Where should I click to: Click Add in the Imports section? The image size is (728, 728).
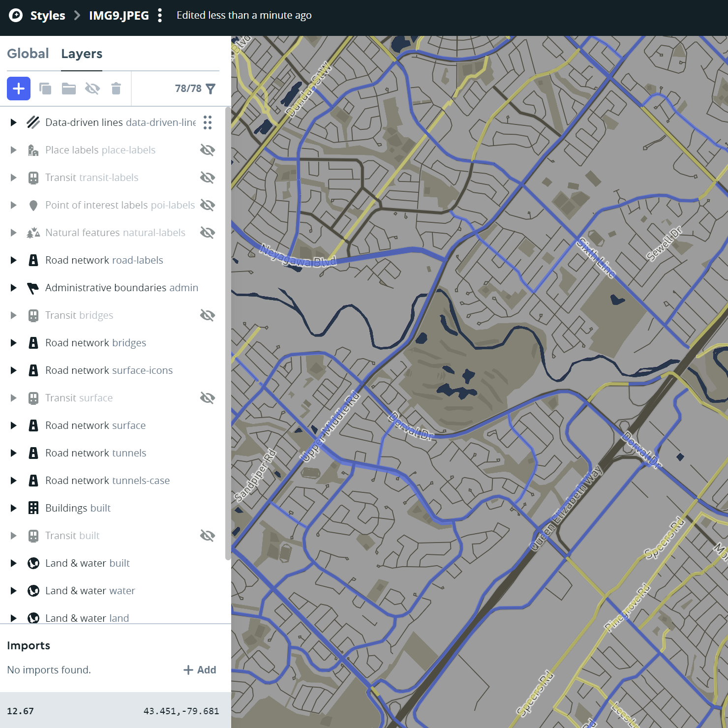pyautogui.click(x=200, y=669)
